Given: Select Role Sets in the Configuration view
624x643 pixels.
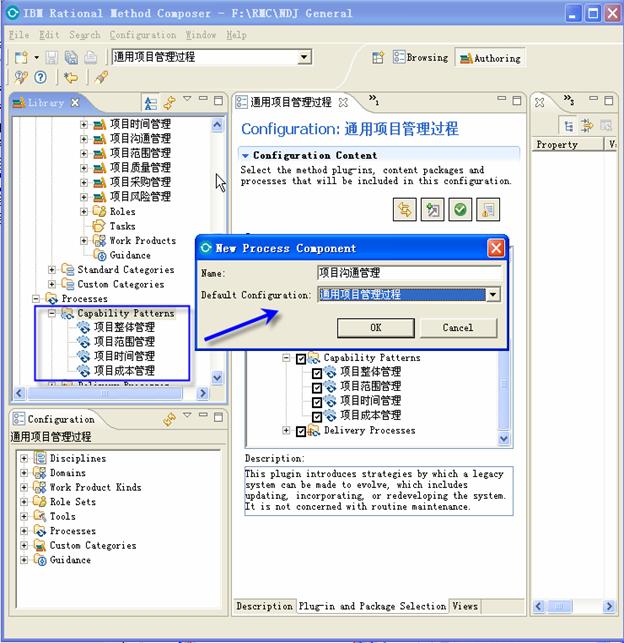Looking at the screenshot, I should click(x=73, y=502).
